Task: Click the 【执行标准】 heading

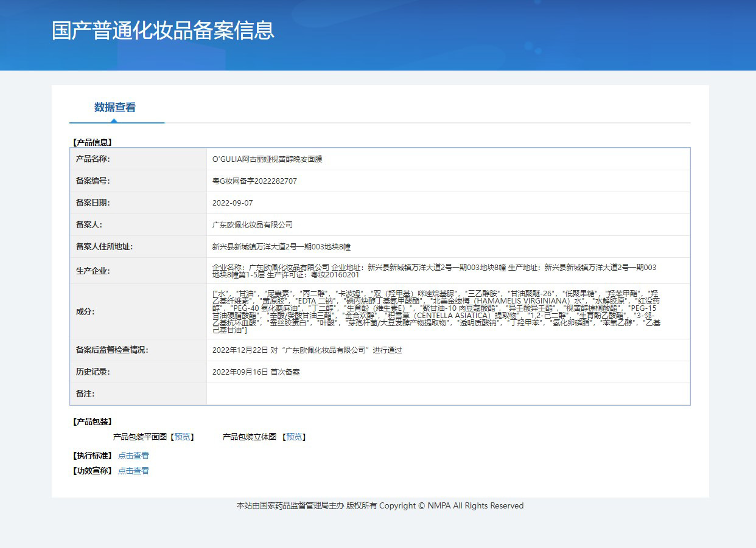Action: click(92, 456)
